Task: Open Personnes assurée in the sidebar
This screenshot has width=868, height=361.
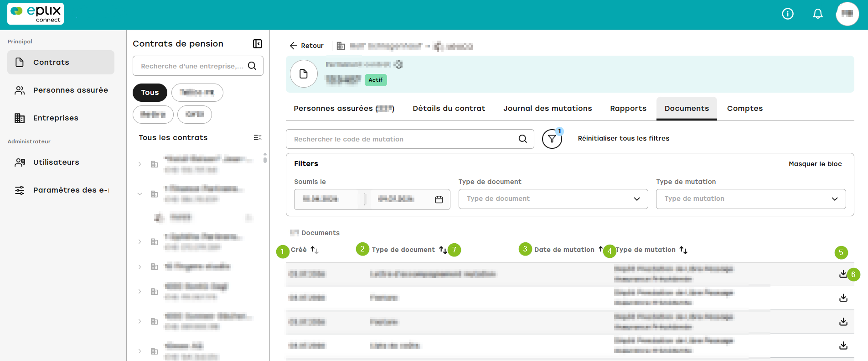Action: (x=61, y=90)
